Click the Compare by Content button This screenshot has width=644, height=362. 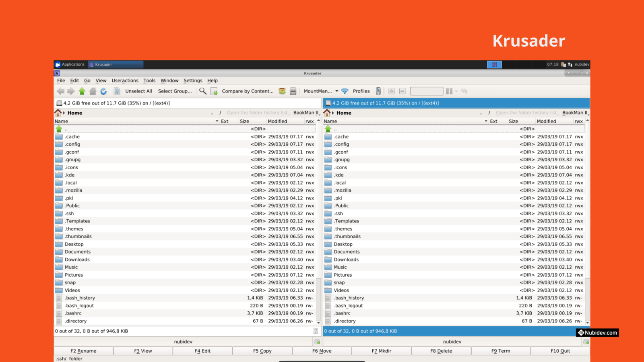click(248, 91)
